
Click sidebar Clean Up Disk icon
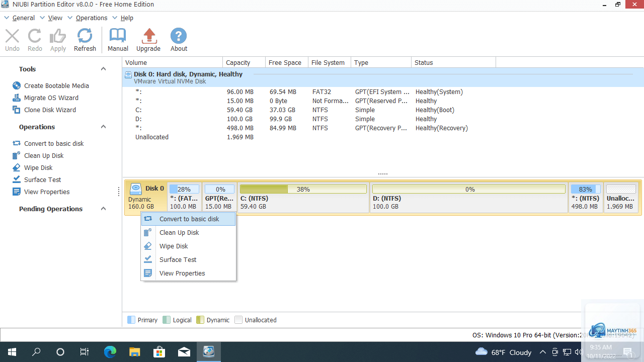coord(17,155)
